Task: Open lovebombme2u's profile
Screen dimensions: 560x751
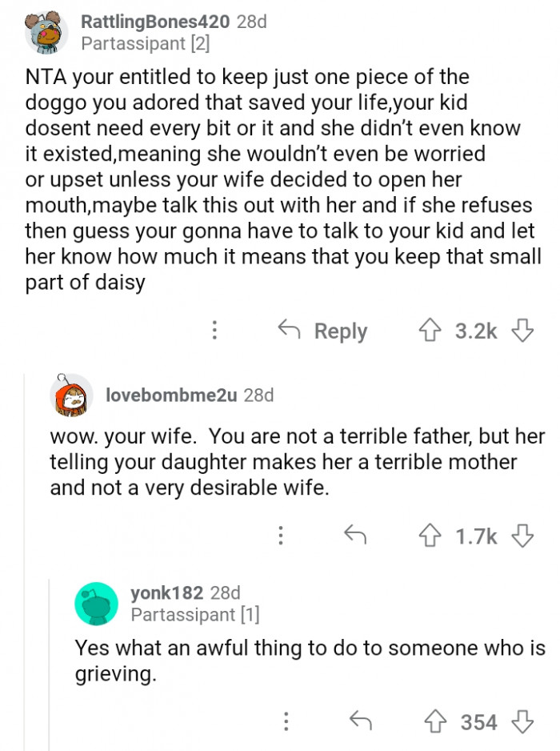Action: [158, 394]
